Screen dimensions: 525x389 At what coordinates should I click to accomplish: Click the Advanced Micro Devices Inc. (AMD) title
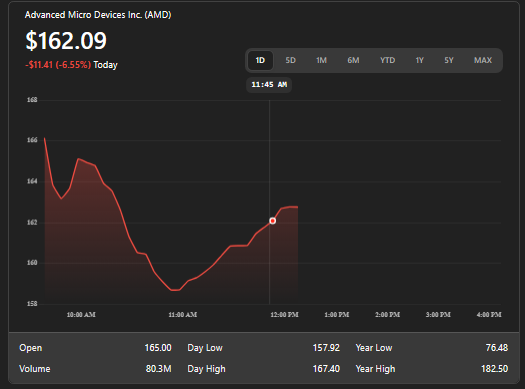[98, 15]
